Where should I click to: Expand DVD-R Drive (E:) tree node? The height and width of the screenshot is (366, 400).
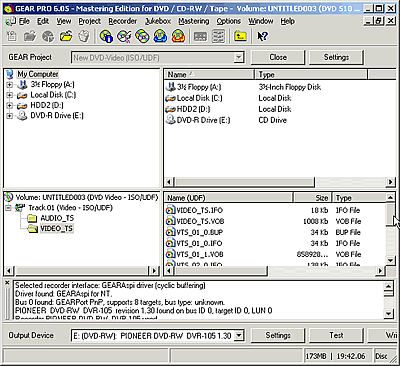click(10, 116)
